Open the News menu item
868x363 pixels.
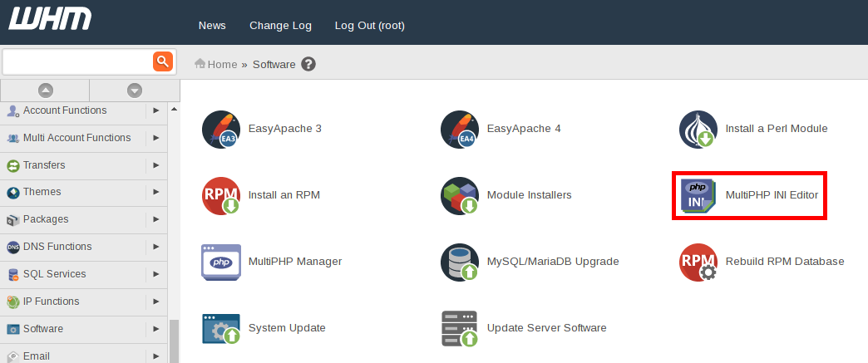click(x=212, y=26)
